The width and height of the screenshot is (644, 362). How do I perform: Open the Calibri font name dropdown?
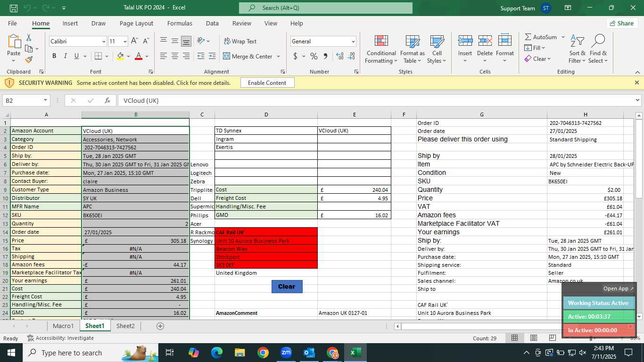[104, 41]
